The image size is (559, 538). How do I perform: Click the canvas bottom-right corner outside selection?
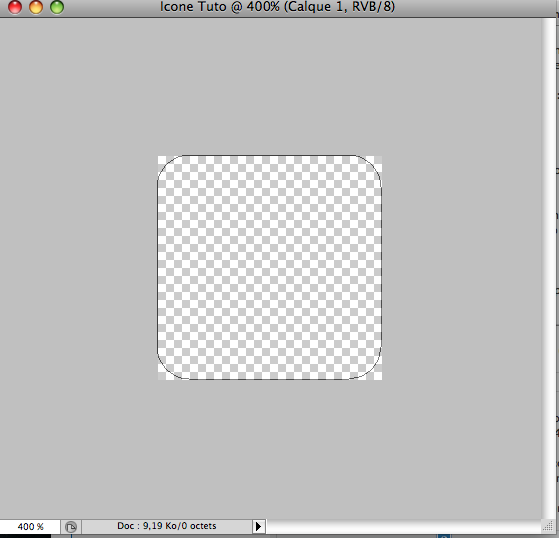379,376
